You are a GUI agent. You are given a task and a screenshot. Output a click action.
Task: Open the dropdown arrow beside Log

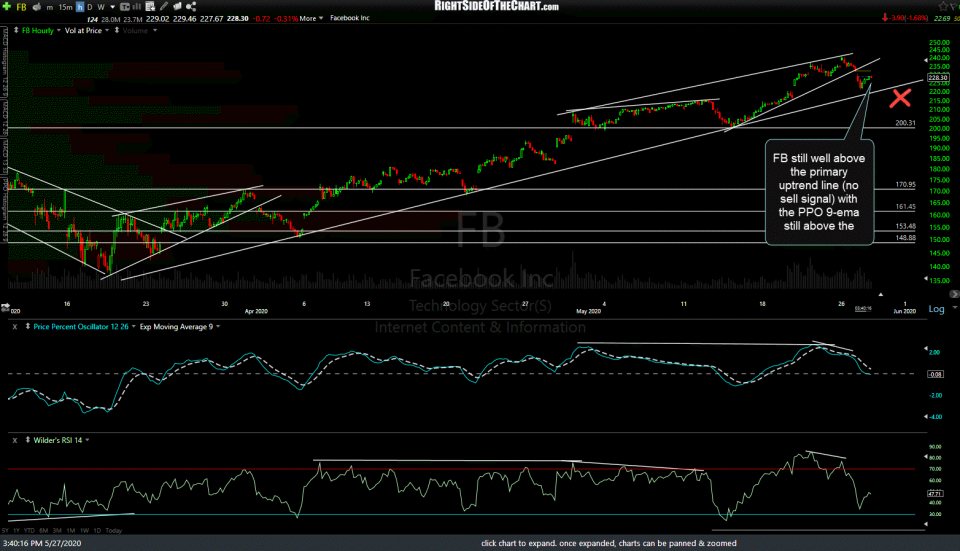pyautogui.click(x=954, y=307)
